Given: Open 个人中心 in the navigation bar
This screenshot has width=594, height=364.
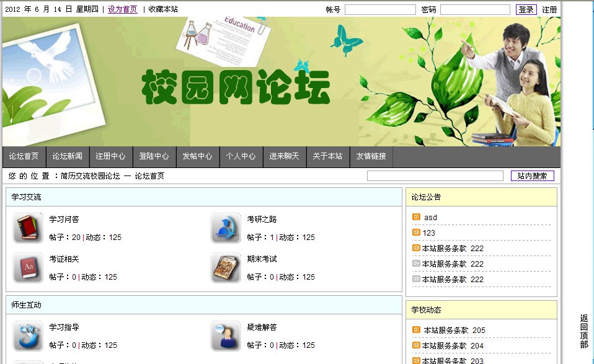Looking at the screenshot, I should [241, 156].
